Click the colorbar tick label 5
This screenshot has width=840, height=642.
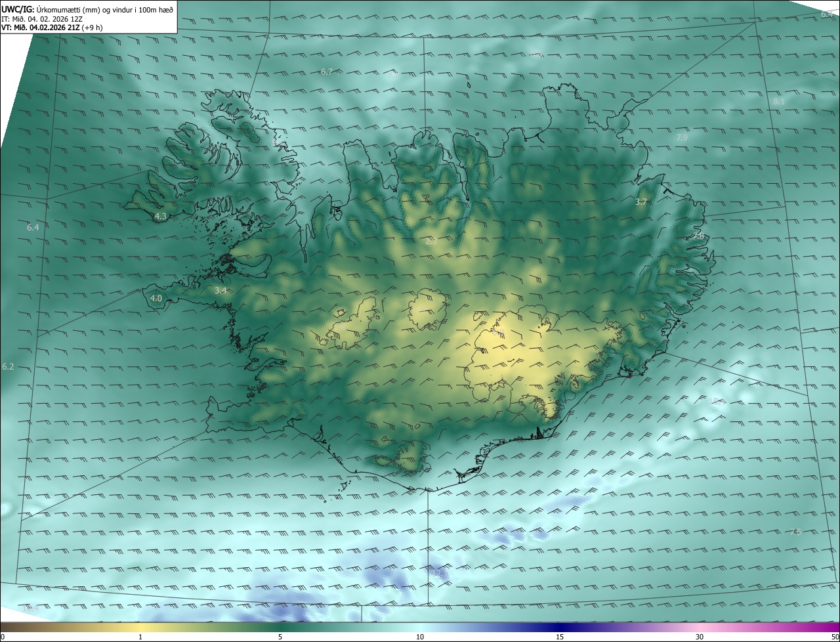pos(280,637)
